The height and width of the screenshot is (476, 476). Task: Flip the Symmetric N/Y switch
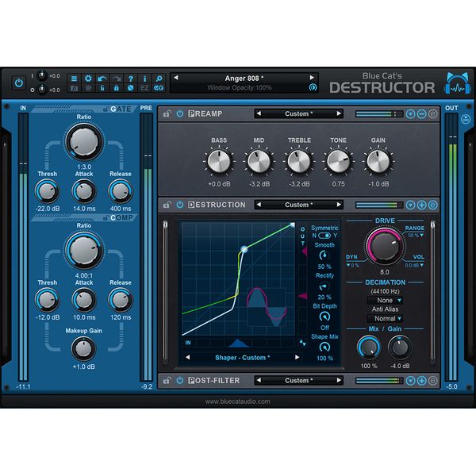324,236
